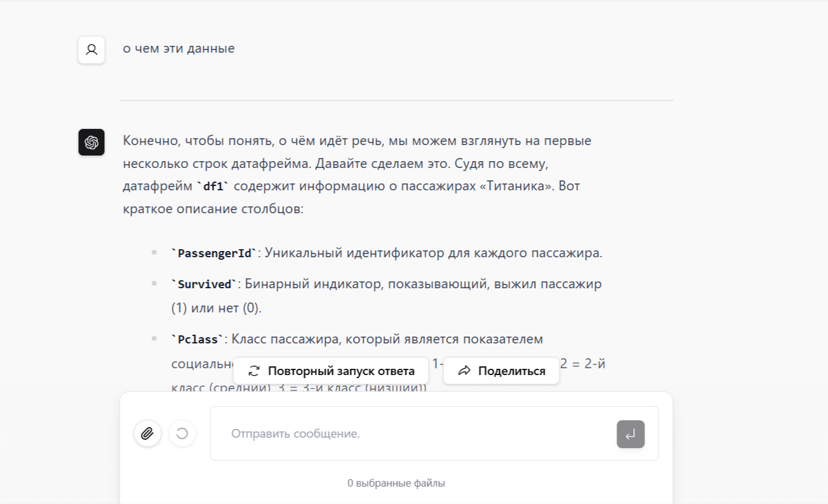828x504 pixels.
Task: Attach a file with the paperclip icon
Action: 147,433
